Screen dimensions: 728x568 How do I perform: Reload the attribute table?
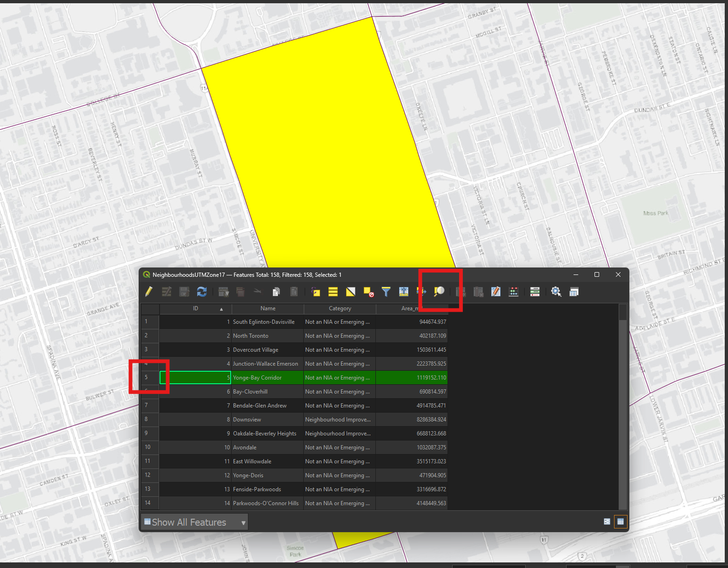[x=202, y=292]
